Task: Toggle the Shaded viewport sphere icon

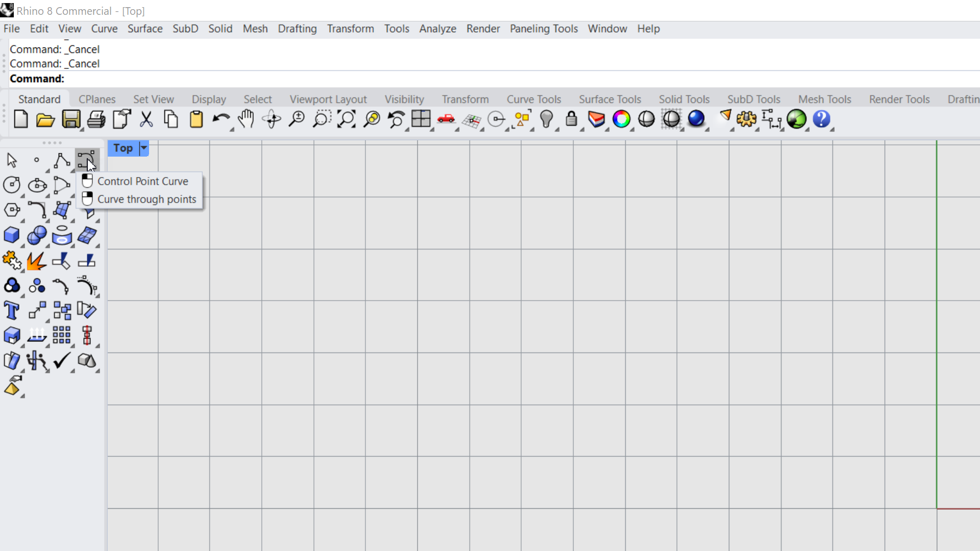Action: [646, 119]
